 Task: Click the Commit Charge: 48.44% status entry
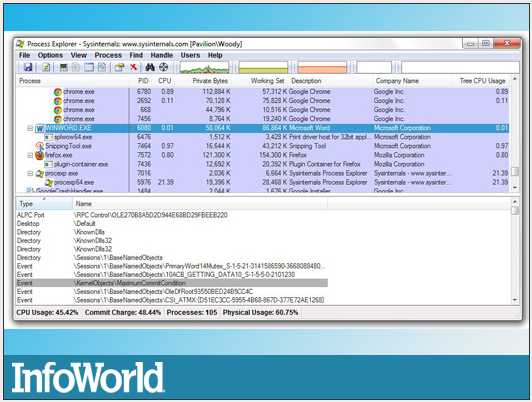[123, 312]
